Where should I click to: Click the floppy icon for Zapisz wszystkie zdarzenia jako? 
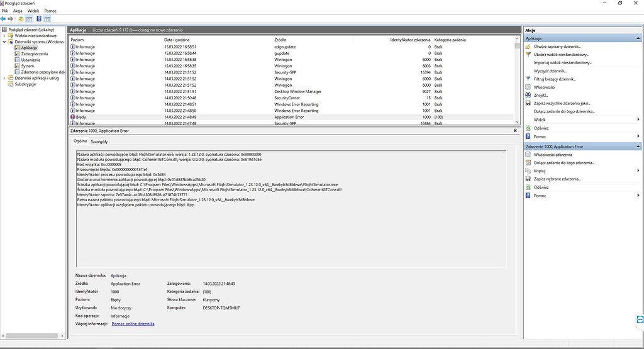[528, 103]
